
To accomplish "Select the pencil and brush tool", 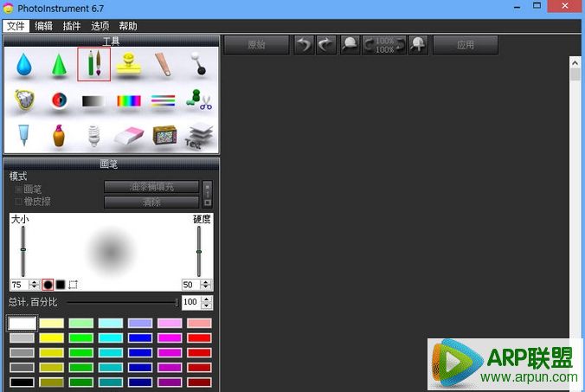I will pyautogui.click(x=94, y=64).
